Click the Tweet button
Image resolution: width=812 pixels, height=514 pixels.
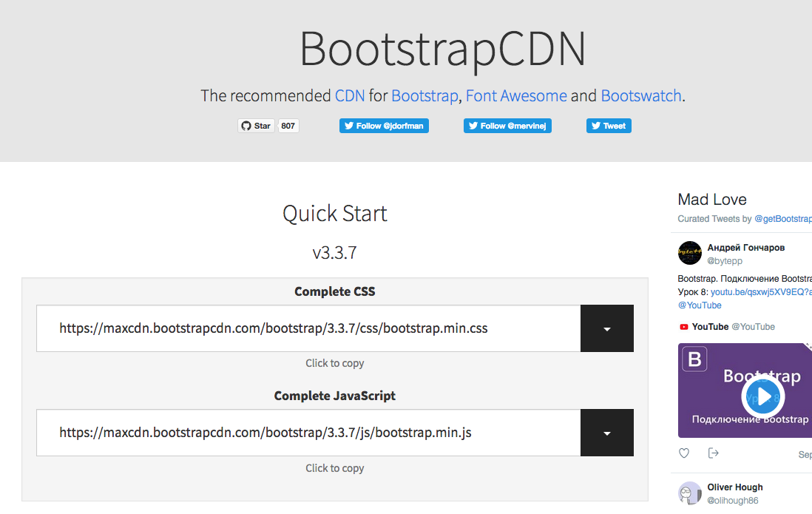tap(609, 126)
